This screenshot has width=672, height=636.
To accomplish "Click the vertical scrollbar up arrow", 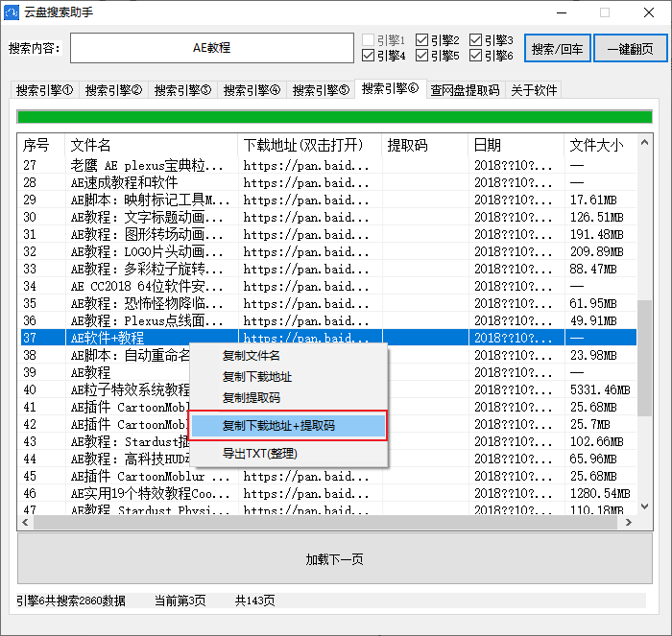I will (x=644, y=142).
